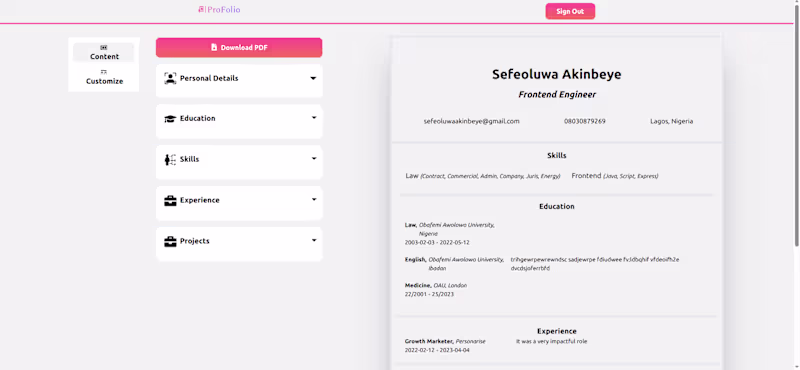Click the Skills label in left panel
800x370 pixels.
tap(189, 159)
